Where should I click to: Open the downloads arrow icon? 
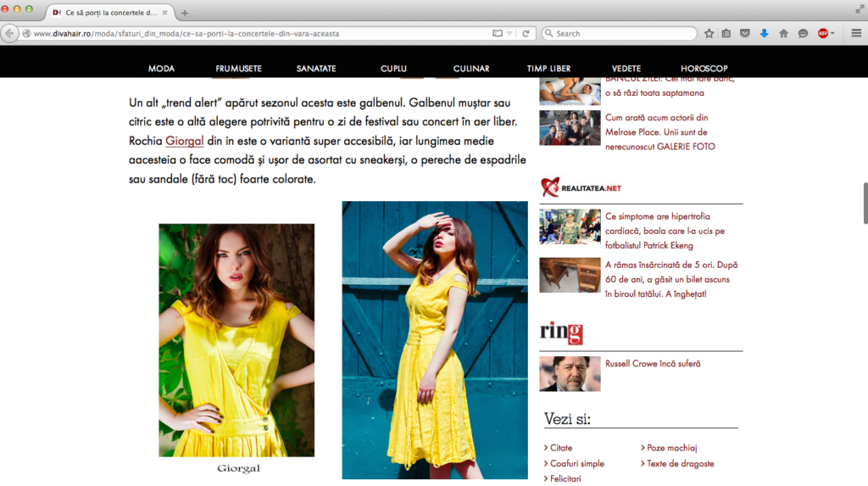click(764, 33)
